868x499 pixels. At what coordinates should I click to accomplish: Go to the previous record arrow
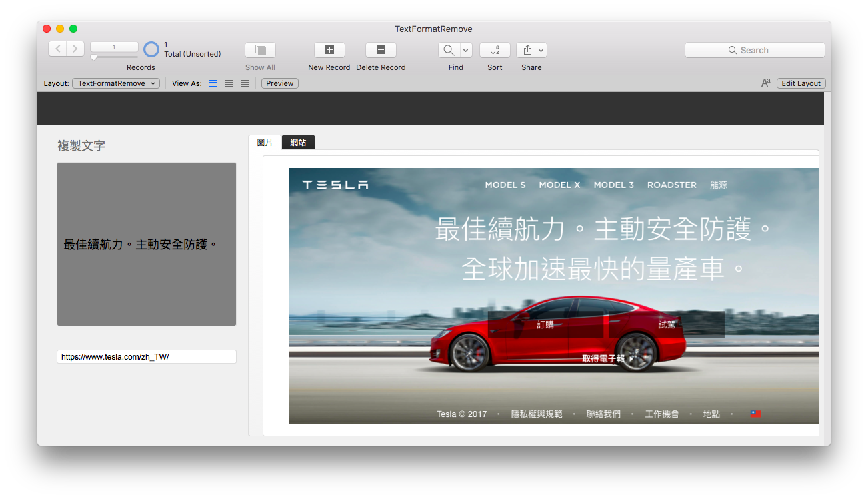pyautogui.click(x=57, y=49)
